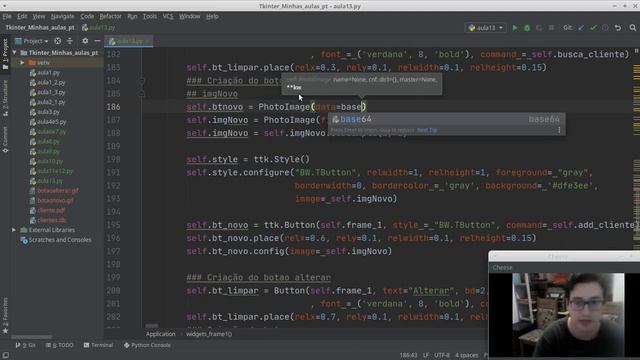Run with coverage icon in toolbar
Viewport: 640px width, 360px height.
pyautogui.click(x=539, y=28)
